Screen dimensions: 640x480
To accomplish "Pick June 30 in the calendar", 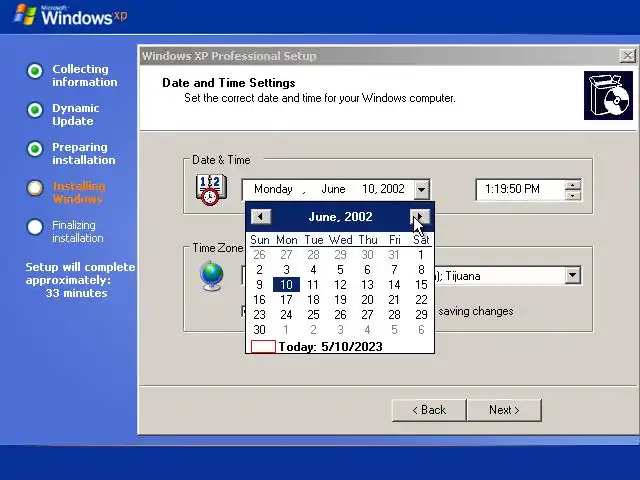I will [x=259, y=329].
